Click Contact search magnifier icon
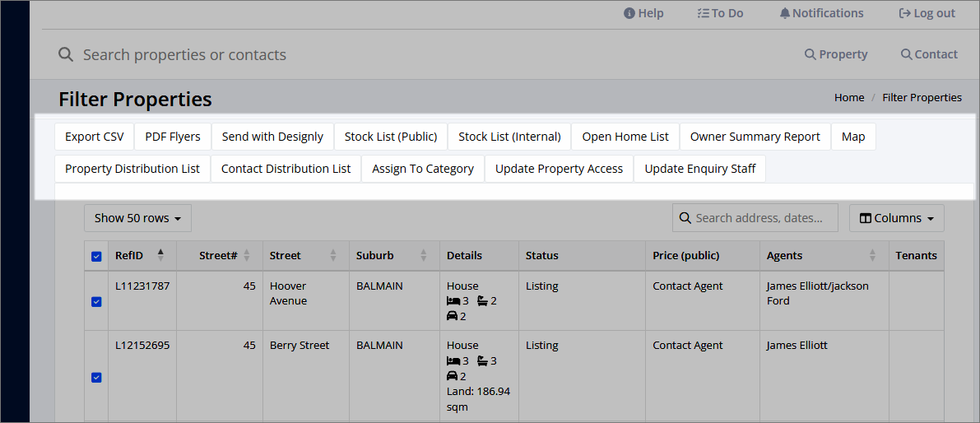This screenshot has width=980, height=423. (906, 54)
